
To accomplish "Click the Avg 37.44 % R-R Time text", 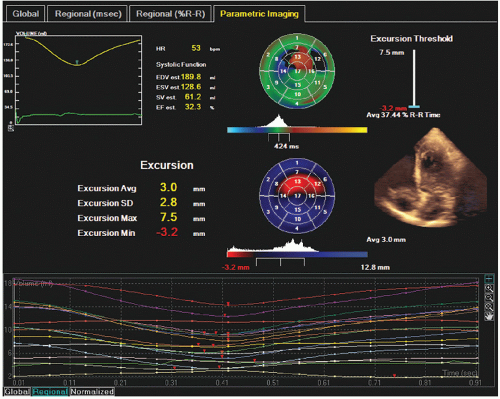I will [403, 115].
